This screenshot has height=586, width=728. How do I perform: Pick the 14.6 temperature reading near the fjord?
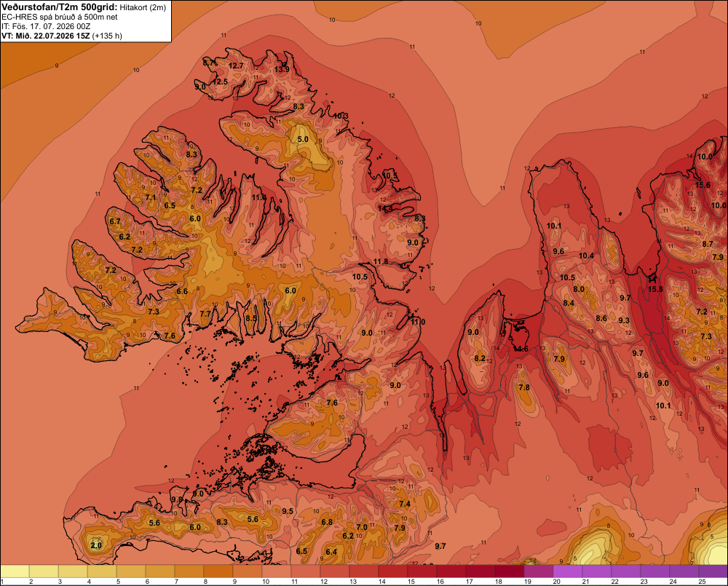pyautogui.click(x=521, y=349)
